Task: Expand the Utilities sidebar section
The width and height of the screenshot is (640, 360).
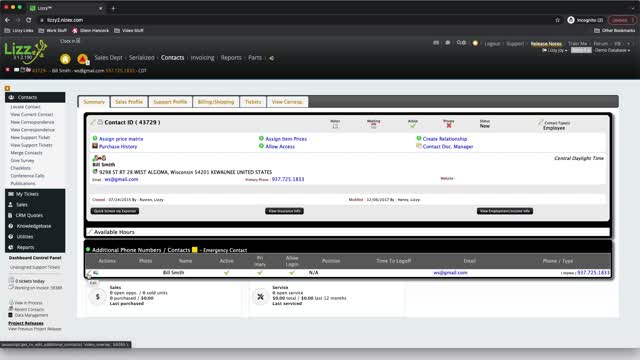Action: tap(35, 236)
